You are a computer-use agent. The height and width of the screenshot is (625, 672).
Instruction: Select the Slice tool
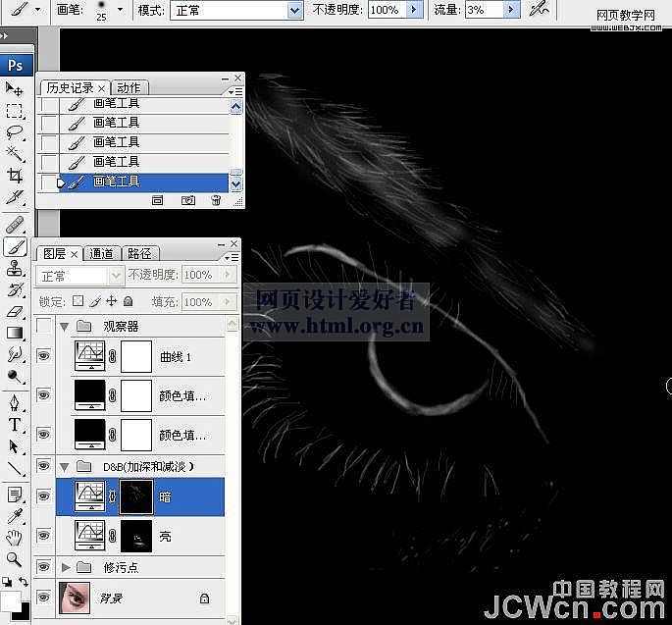tap(14, 197)
